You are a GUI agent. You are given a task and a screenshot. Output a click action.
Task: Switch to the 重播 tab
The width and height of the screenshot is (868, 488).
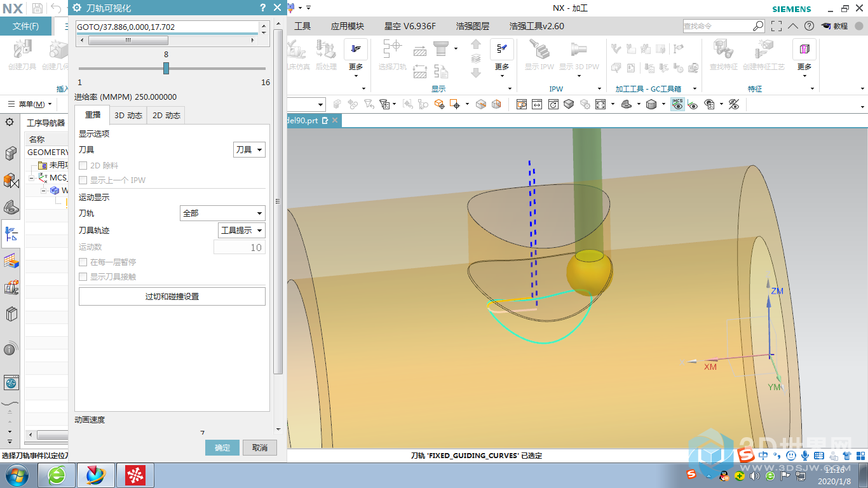(x=93, y=115)
